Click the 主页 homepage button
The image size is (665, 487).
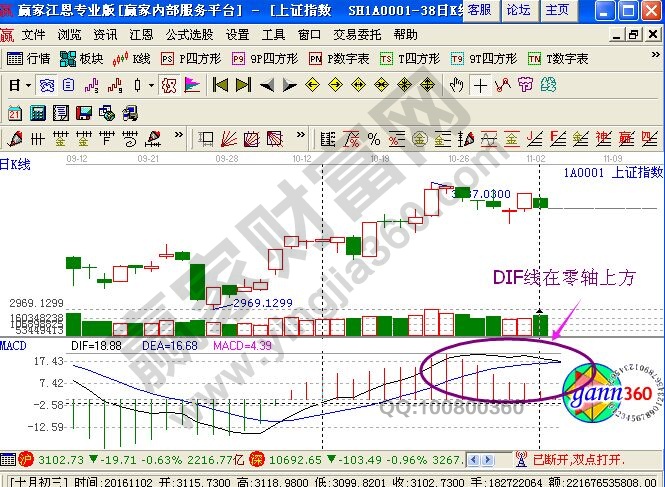(557, 10)
